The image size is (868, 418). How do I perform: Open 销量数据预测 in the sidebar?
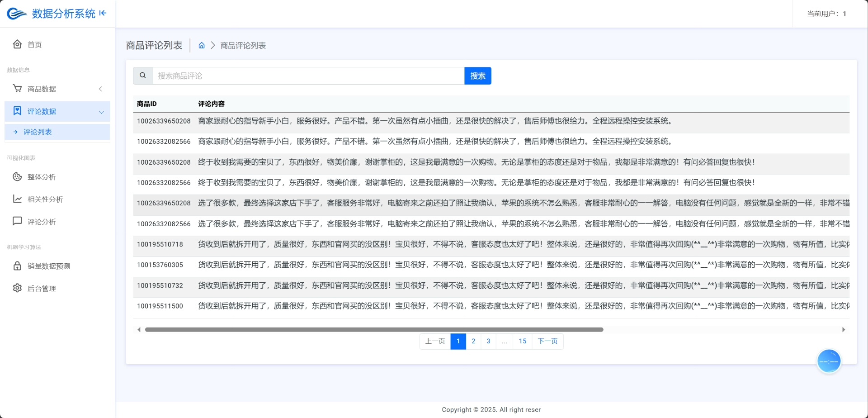57,266
